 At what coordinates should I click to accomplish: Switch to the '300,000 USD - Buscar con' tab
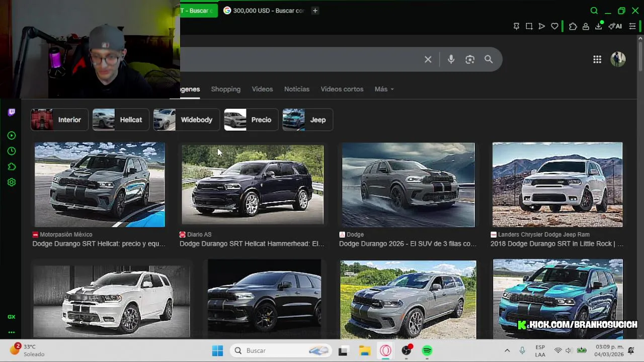pyautogui.click(x=264, y=11)
